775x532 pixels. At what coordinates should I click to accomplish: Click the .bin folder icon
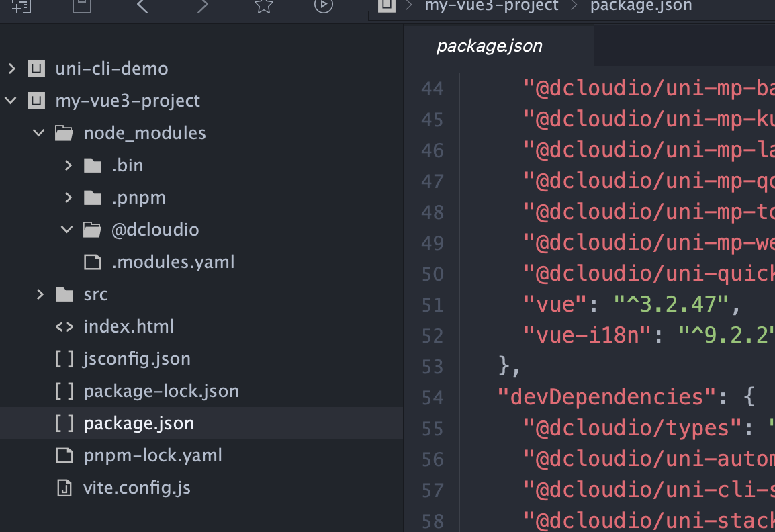(93, 166)
